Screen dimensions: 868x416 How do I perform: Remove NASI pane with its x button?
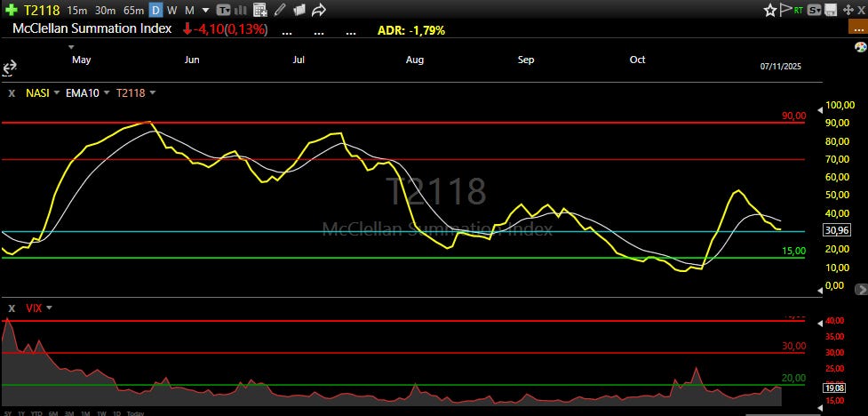[x=11, y=93]
